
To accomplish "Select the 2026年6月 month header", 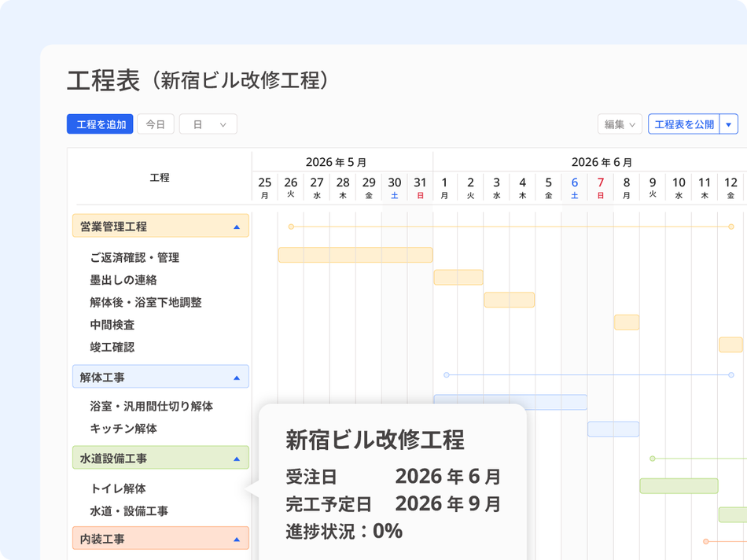I will coord(602,162).
